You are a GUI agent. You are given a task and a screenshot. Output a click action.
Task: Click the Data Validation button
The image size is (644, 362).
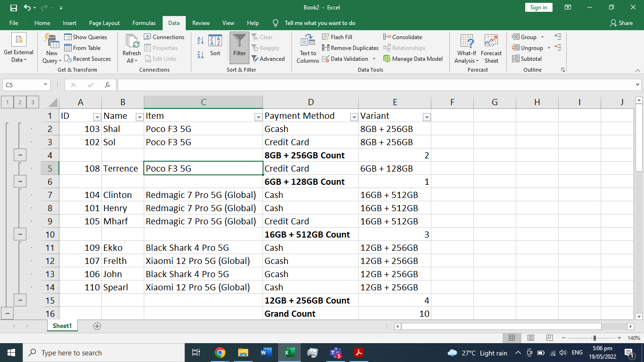345,59
